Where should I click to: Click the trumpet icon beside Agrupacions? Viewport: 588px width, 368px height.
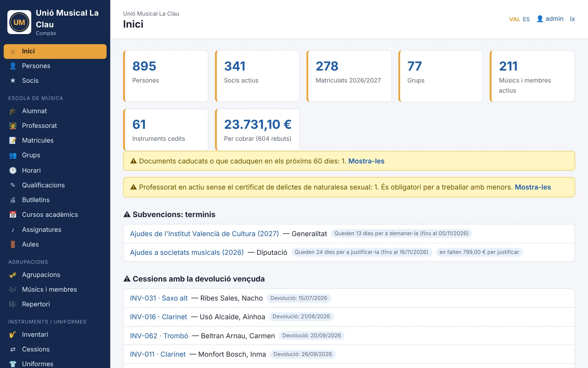(13, 275)
